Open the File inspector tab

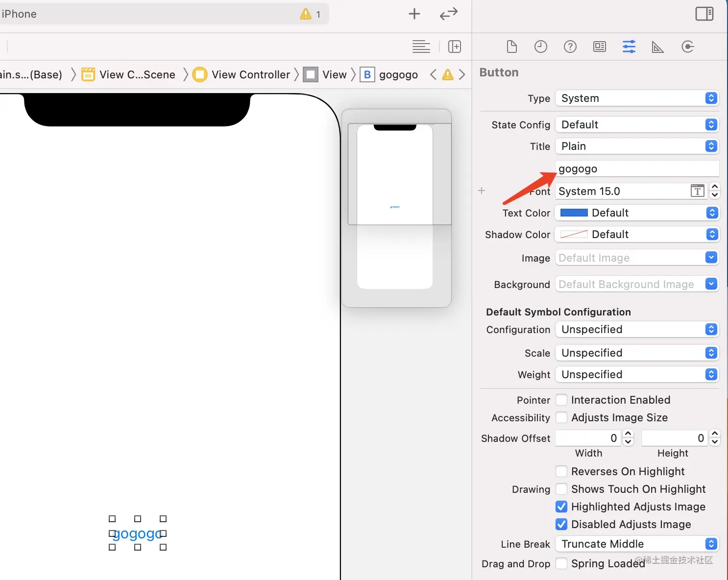[511, 47]
